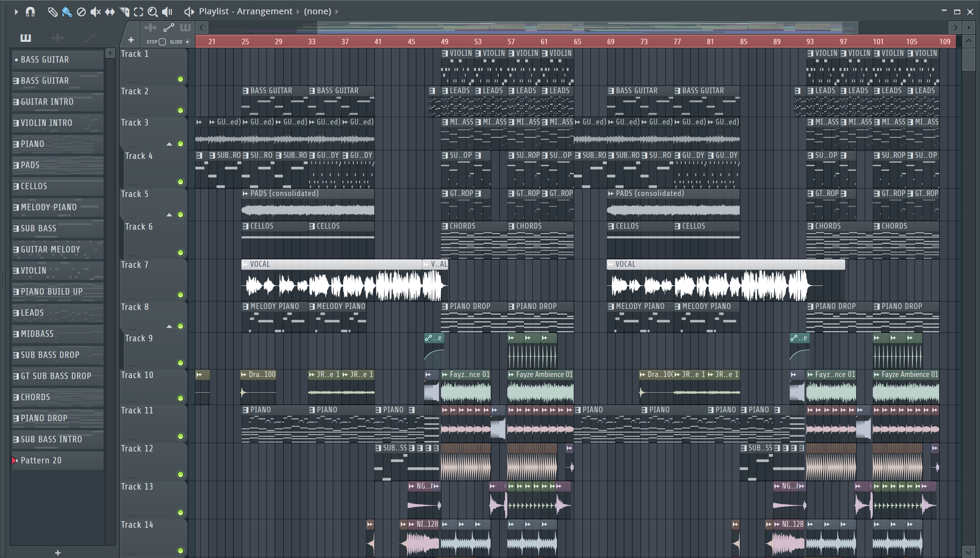Screen dimensions: 980x558
Task: Select the SUB BASS DROP pattern
Action: click(x=58, y=355)
